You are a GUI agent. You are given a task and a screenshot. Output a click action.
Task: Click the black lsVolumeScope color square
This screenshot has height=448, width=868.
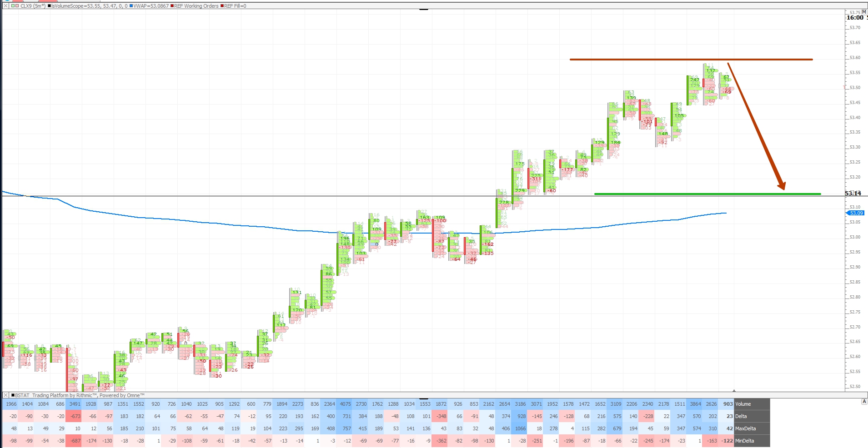tap(49, 6)
